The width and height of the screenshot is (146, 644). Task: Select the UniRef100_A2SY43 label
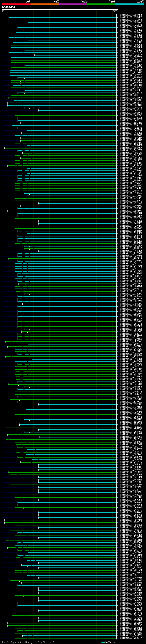131,98
